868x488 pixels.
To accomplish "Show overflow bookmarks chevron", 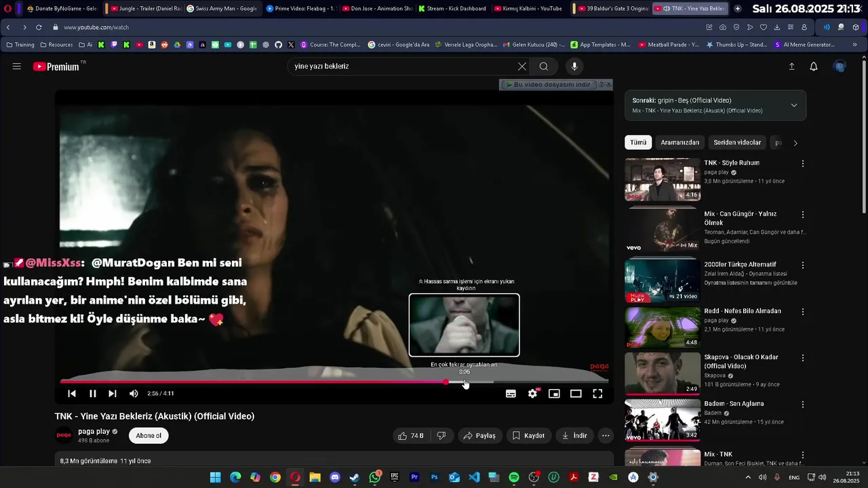I will click(854, 45).
